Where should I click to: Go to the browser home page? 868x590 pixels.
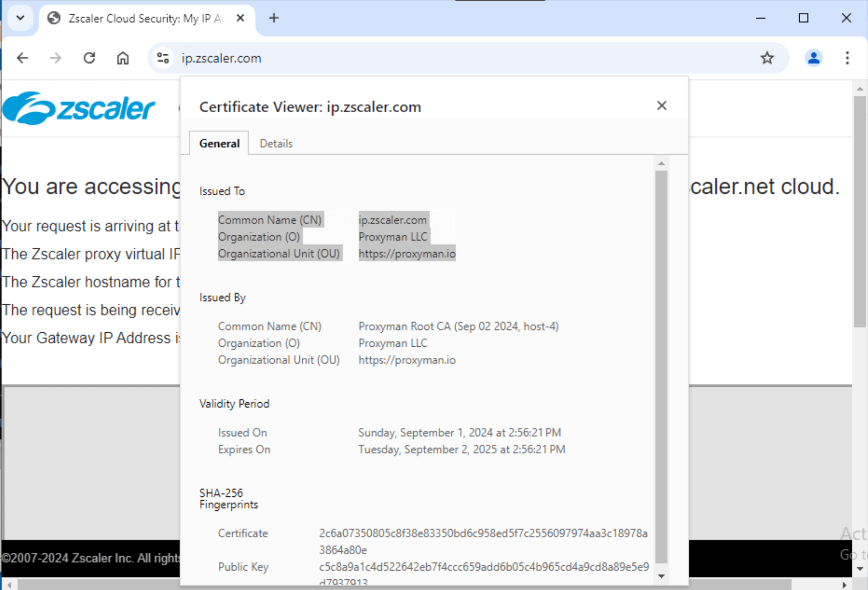click(122, 58)
